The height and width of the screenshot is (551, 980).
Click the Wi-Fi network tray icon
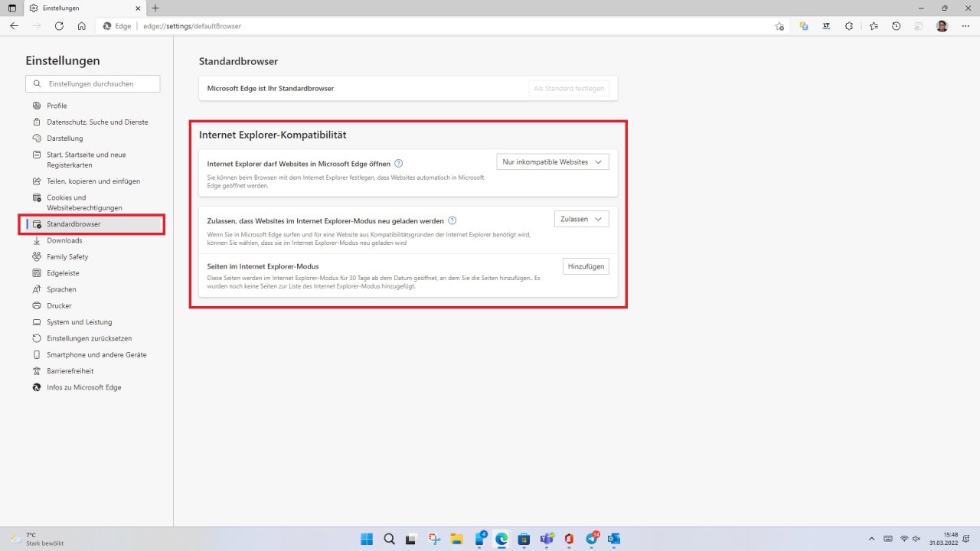[x=903, y=539]
